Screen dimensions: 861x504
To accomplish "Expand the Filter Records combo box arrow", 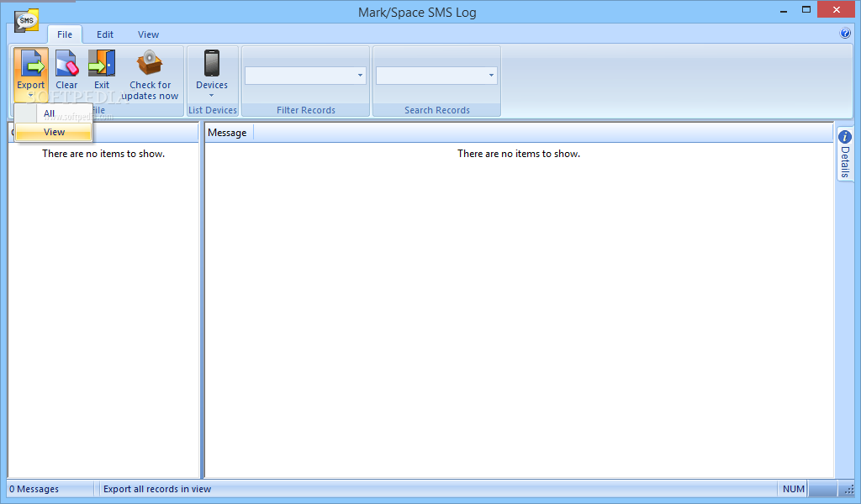I will [360, 75].
